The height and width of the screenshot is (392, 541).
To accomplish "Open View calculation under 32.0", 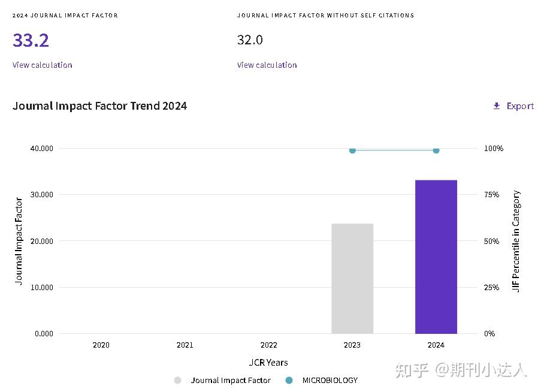I will point(267,65).
